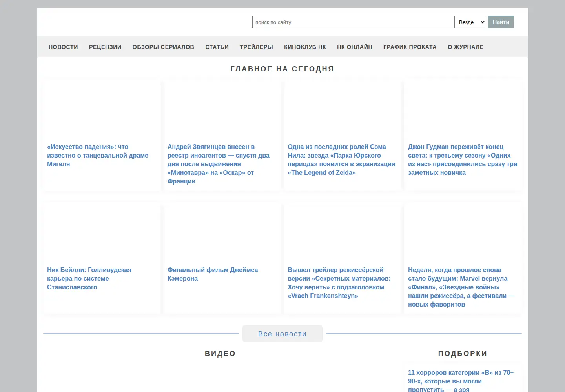Image resolution: width=565 pixels, height=392 pixels.
Task: Select «Обзоры сериалов» in the navigation
Action: coord(163,47)
